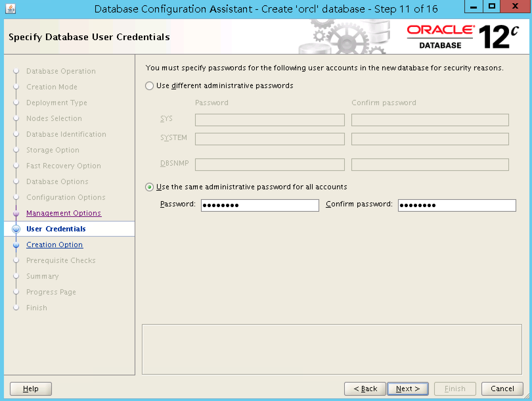This screenshot has width=532, height=401.
Task: Click the Cancel button
Action: [502, 389]
